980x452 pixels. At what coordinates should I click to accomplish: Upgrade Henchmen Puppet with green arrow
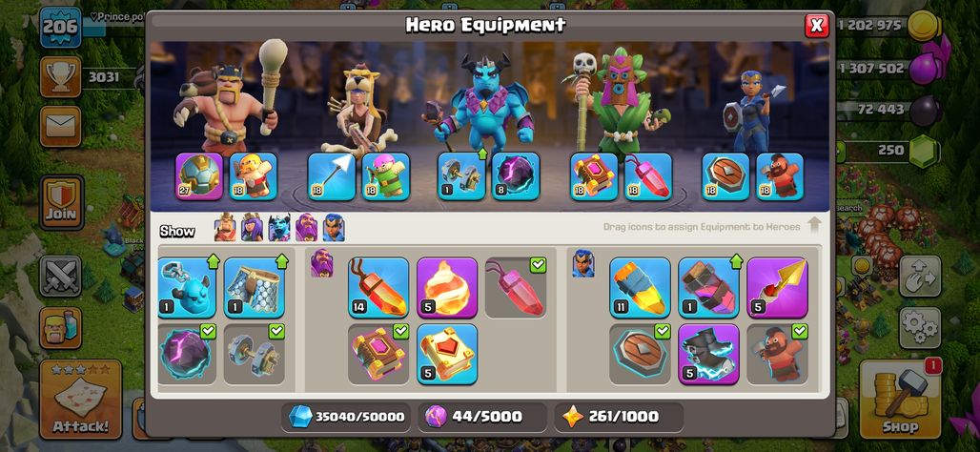point(186,288)
